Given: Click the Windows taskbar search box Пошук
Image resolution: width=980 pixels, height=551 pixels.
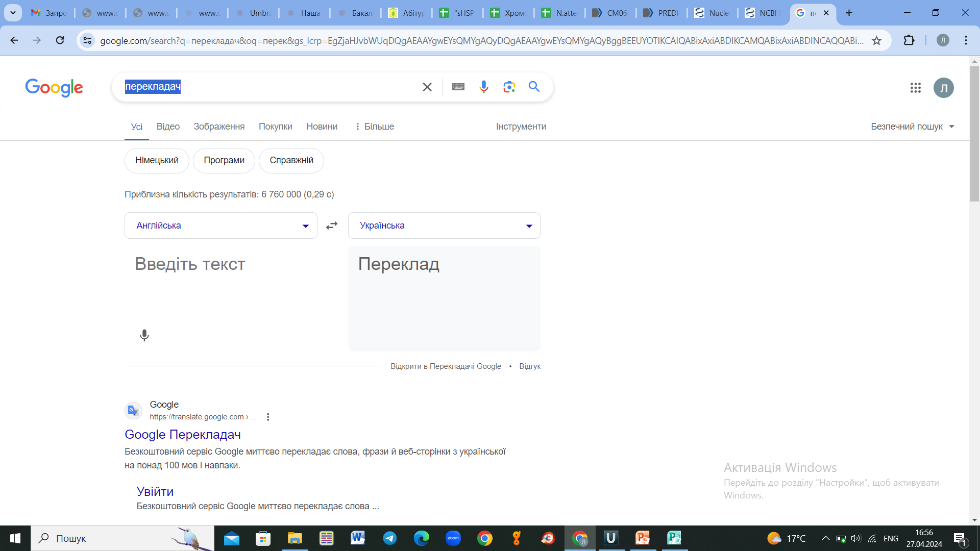Looking at the screenshot, I should (122, 538).
